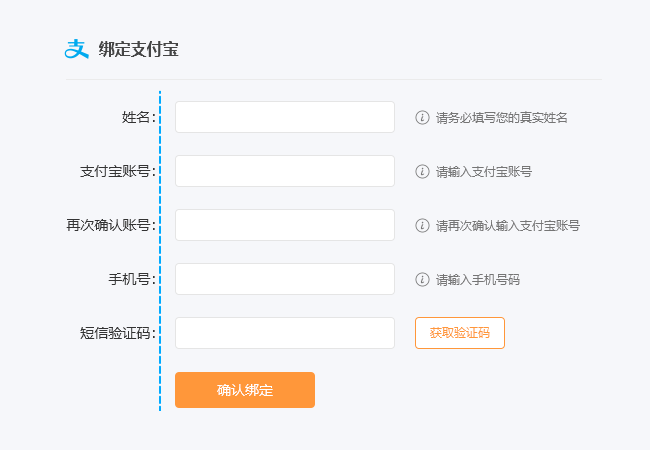This screenshot has height=450, width=650.
Task: Click info icon beside real name hint
Action: (422, 117)
